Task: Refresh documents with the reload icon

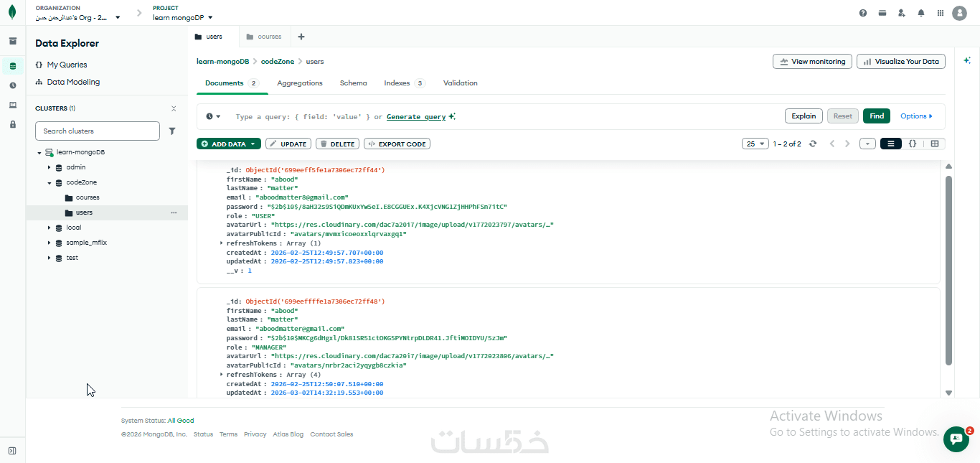Action: [813, 144]
